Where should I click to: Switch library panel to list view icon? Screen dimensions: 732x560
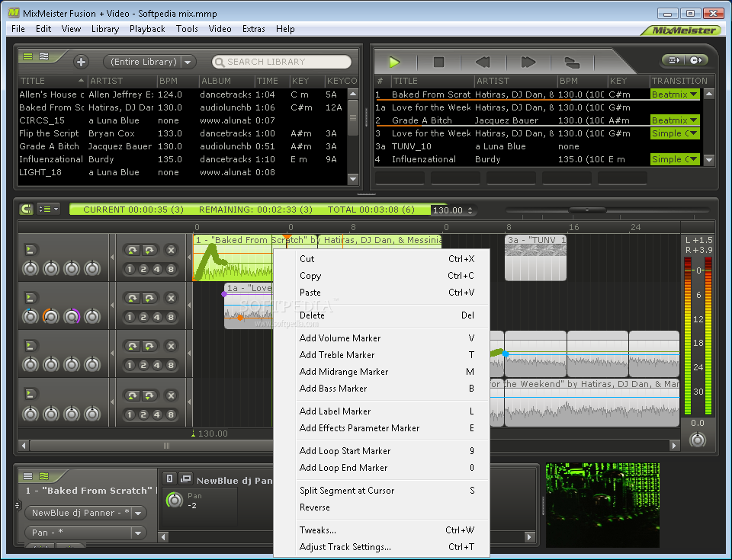(x=28, y=56)
